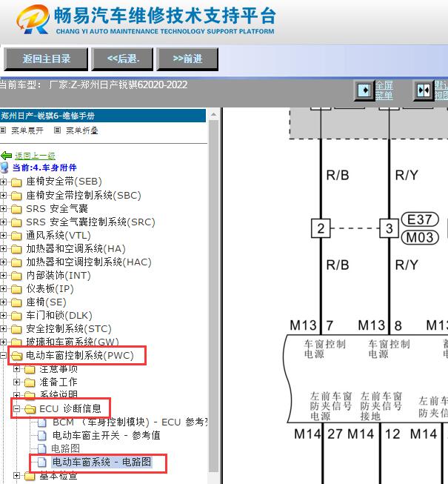
Task: Click the green 返回上一级 arrow icon
Action: (x=6, y=156)
